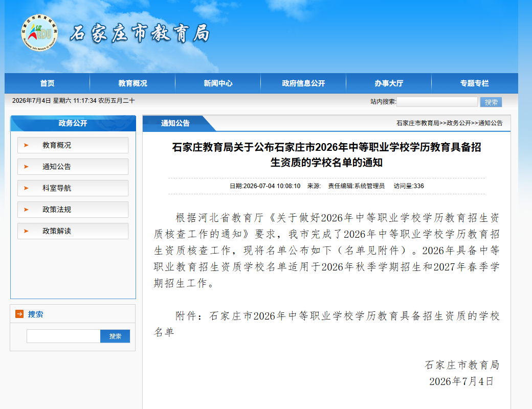Image resolution: width=532 pixels, height=409 pixels.
Task: Click the top 搜索 button beside 站内搜索
Action: pyautogui.click(x=491, y=102)
